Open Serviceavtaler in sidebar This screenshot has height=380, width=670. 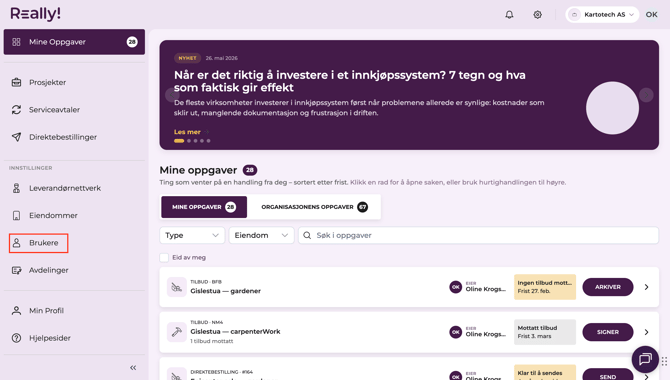point(74,110)
